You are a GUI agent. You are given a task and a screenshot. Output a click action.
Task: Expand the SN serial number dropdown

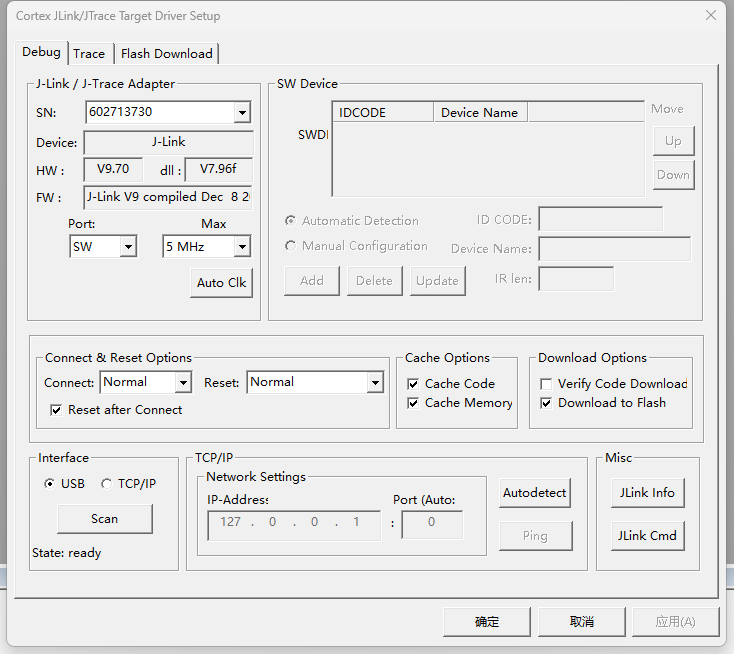(242, 112)
